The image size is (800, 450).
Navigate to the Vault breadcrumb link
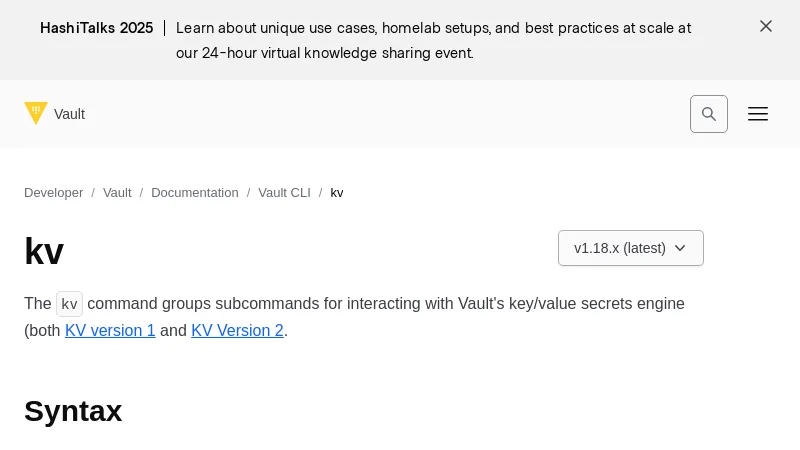(117, 193)
